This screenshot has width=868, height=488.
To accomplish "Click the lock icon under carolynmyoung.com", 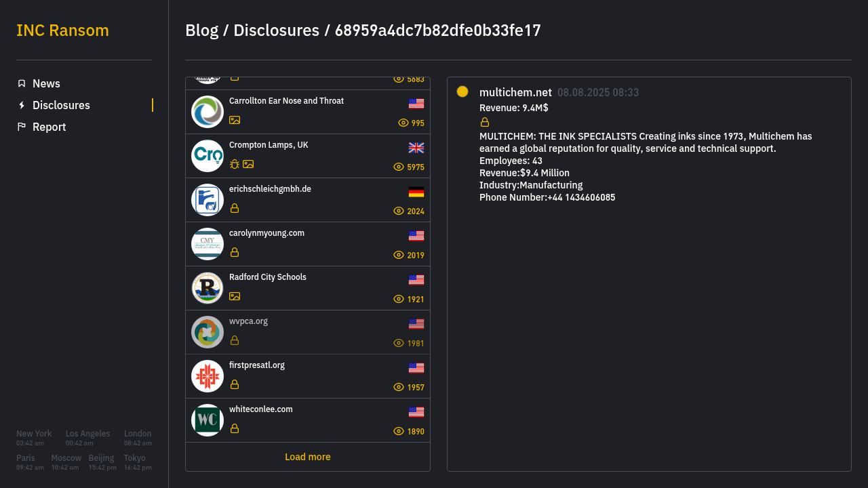I will [235, 252].
